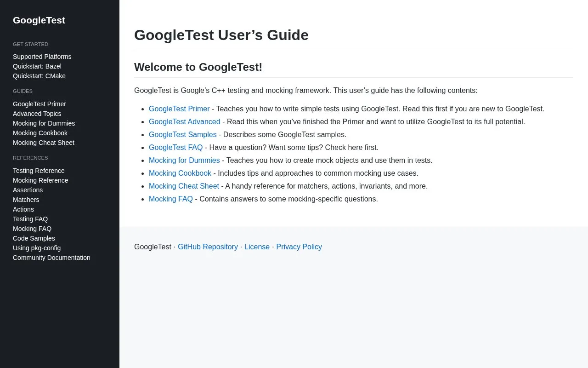588x368 pixels.
Task: Follow Mocking Cheat Sheet link in contents list
Action: (x=184, y=186)
